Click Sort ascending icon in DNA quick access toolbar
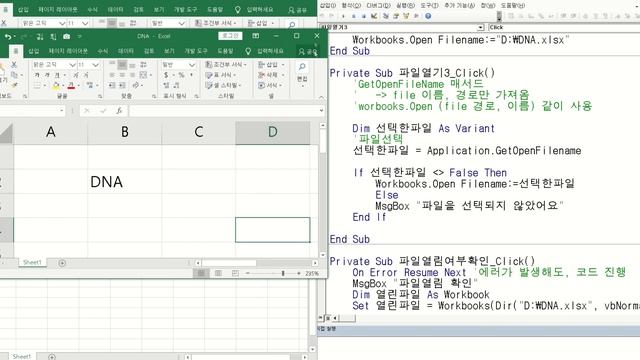This screenshot has height=360, width=640. point(40,37)
